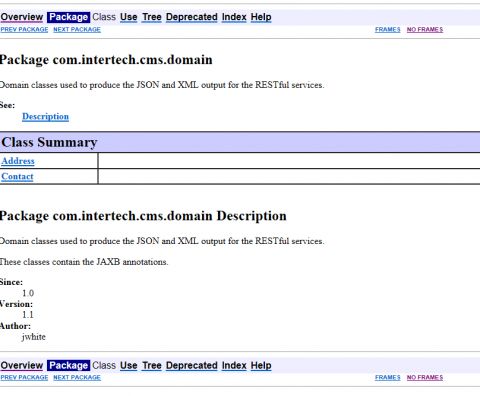Image resolution: width=480 pixels, height=396 pixels.
Task: Select the highlighted Package tab at top
Action: 68,17
